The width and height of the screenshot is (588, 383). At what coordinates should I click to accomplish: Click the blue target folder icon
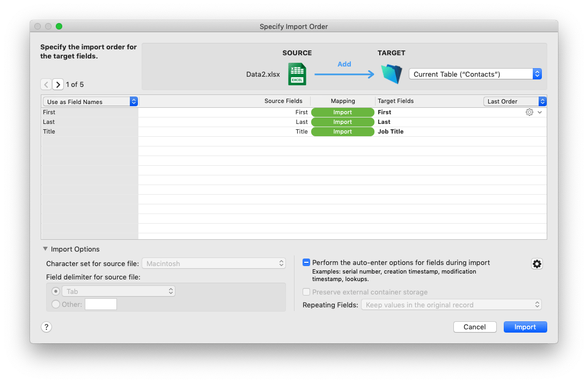click(392, 74)
